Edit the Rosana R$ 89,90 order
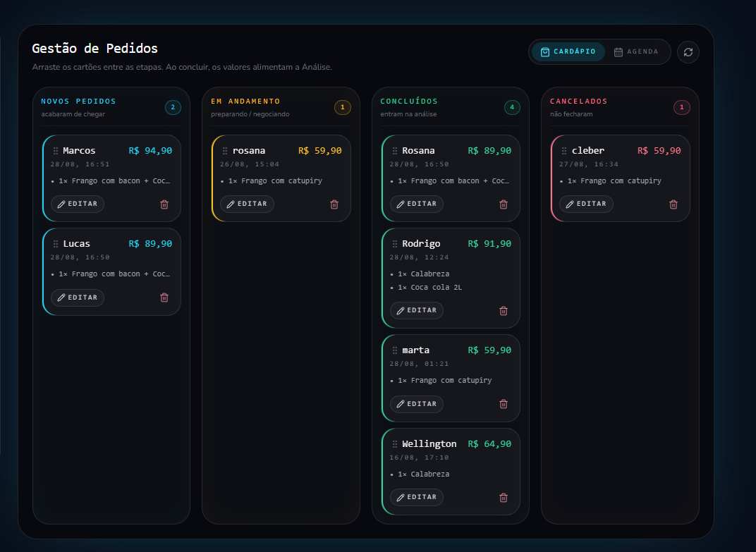 pyautogui.click(x=417, y=204)
